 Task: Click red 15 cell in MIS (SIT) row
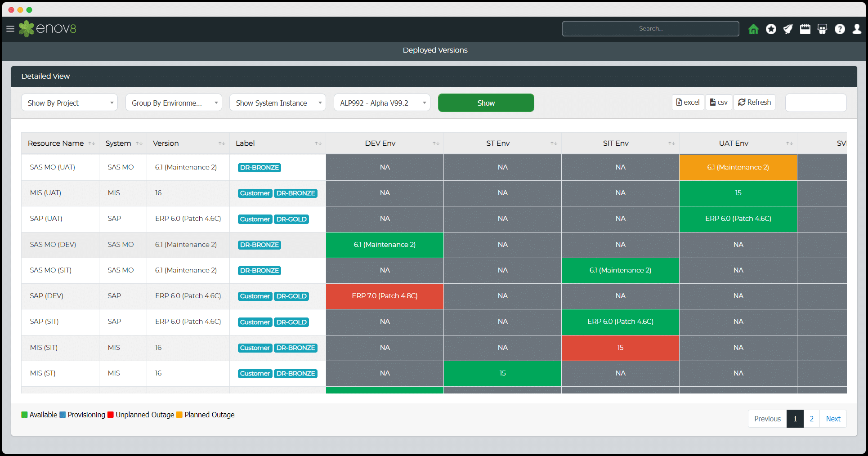(x=620, y=348)
